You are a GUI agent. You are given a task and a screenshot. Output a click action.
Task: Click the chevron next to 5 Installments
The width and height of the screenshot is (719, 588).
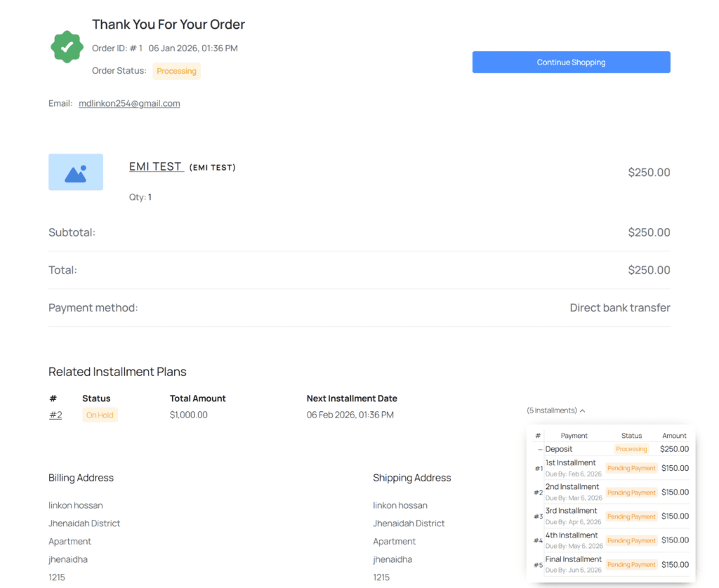(x=583, y=410)
